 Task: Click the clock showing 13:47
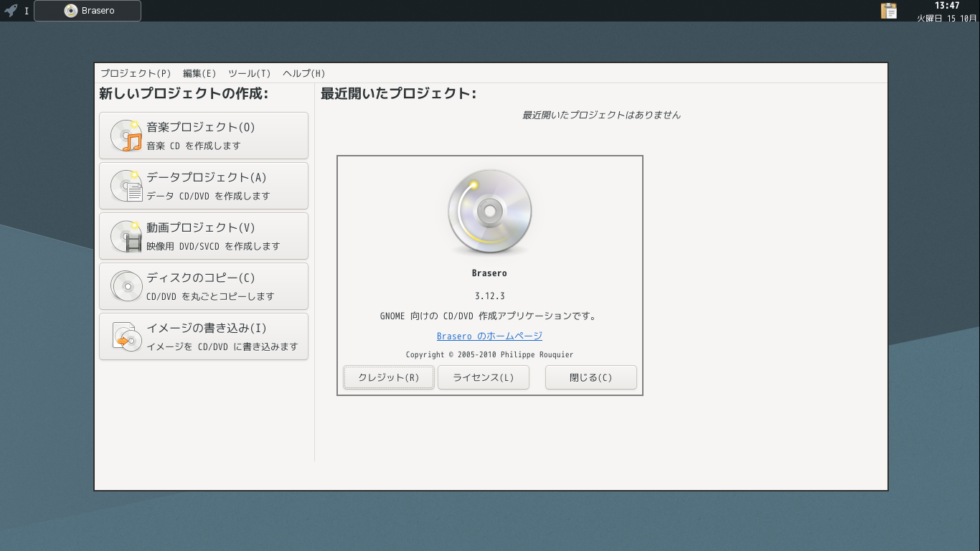pos(947,6)
